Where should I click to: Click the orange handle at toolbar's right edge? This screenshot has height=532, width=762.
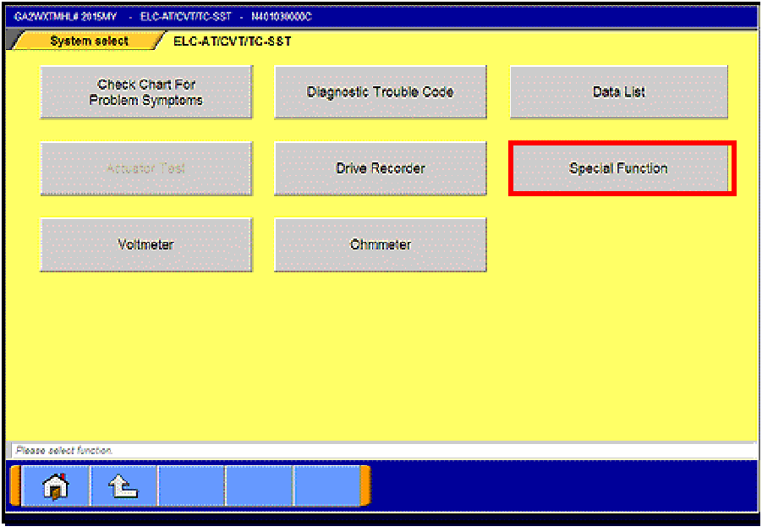coord(365,485)
